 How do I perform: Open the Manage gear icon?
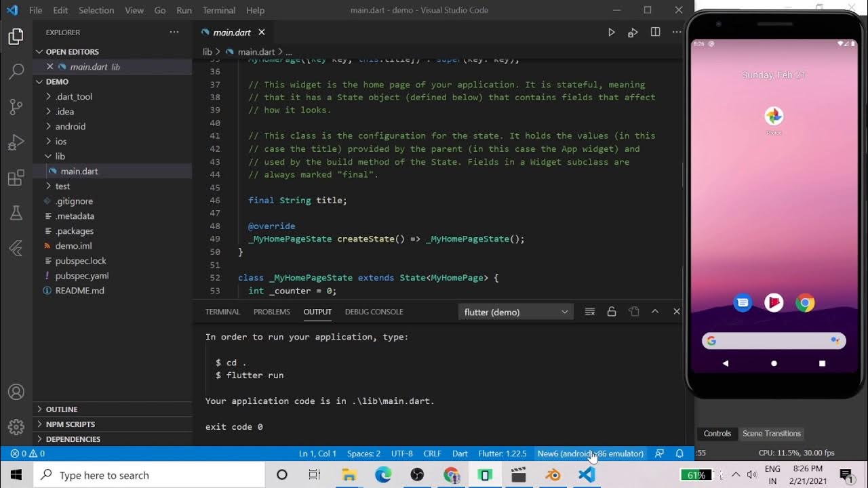16,427
